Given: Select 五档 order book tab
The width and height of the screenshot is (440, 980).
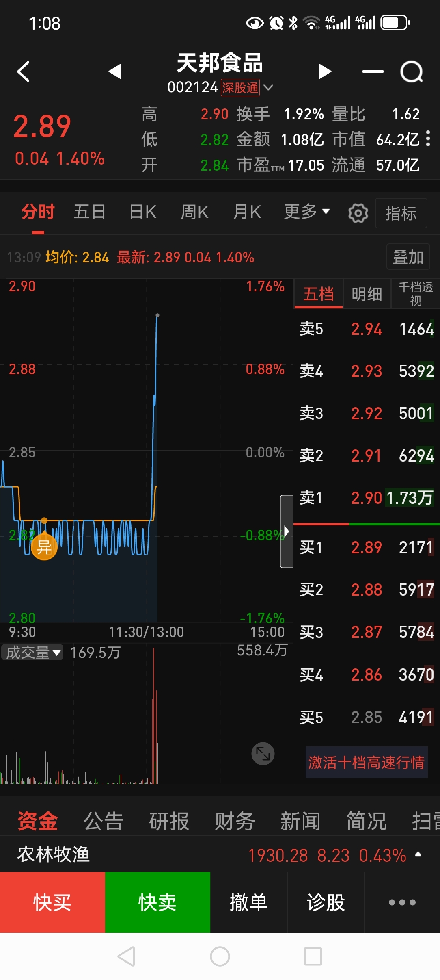Looking at the screenshot, I should pos(319,294).
